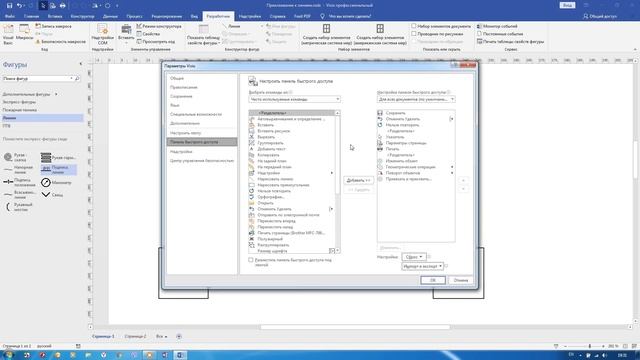This screenshot has width=640, height=360.
Task: Open the Линия dropdown in ribbon
Action: click(262, 26)
